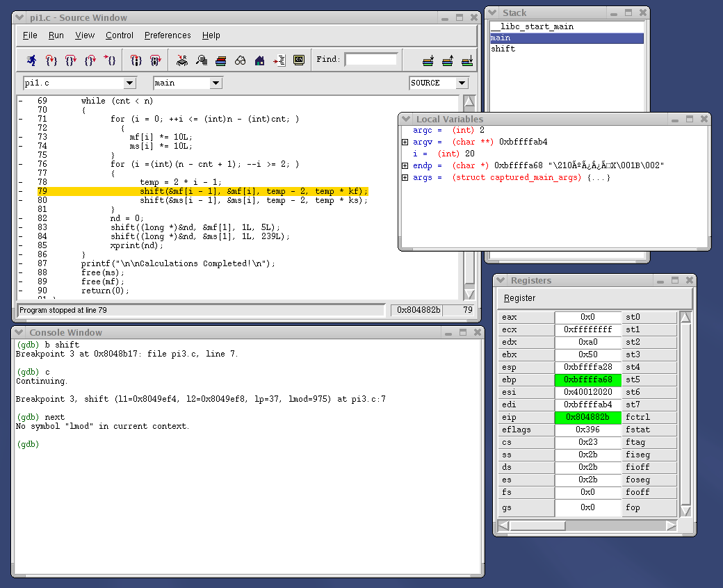This screenshot has width=723, height=588.
Task: Click the Registers scroll right arrow
Action: click(x=672, y=525)
